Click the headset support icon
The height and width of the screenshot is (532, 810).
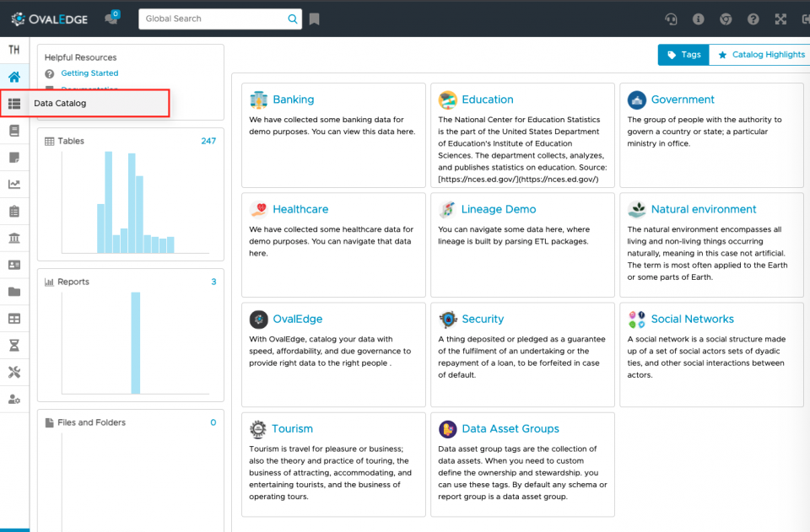click(671, 19)
